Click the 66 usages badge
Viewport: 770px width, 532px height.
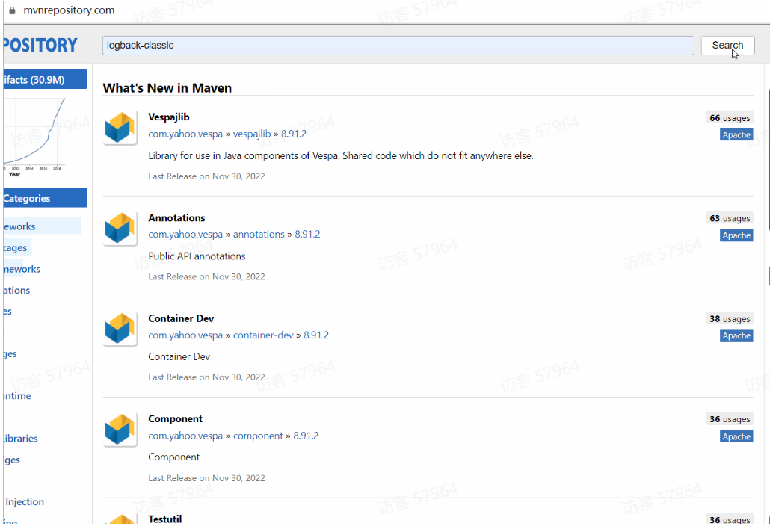pos(730,118)
